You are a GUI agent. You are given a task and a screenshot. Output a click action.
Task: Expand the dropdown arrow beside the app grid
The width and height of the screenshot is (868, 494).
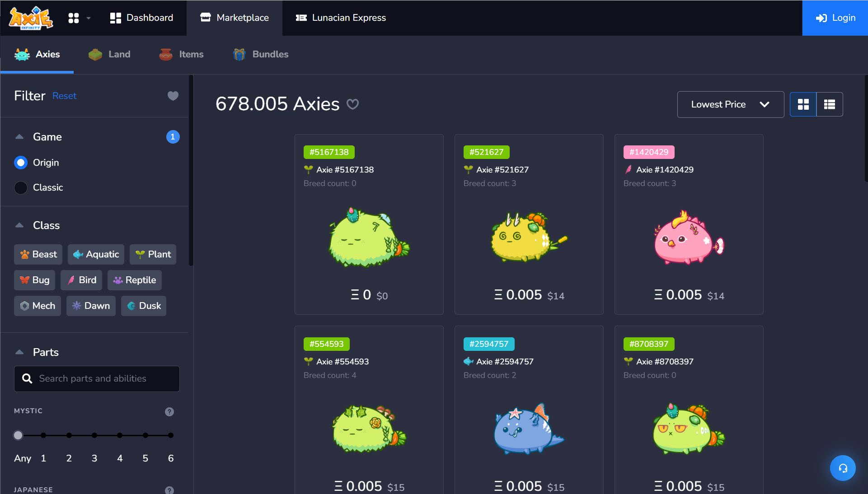click(x=89, y=18)
